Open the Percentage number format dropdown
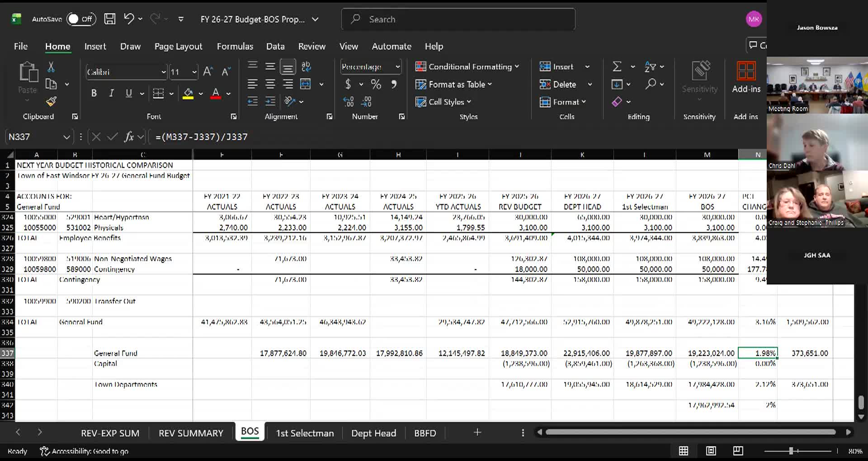 pyautogui.click(x=398, y=67)
